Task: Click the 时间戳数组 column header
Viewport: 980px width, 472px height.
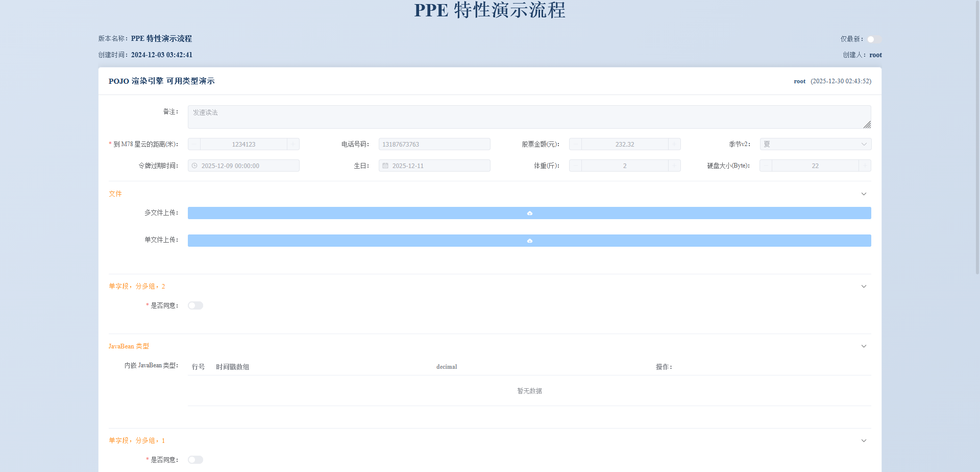Action: (x=232, y=367)
